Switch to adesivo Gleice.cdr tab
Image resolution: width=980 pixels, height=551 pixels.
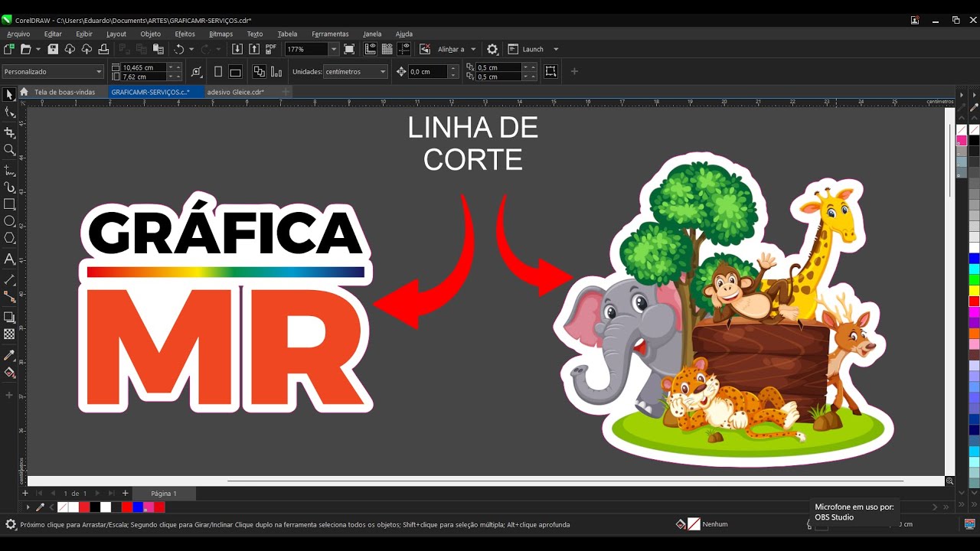(235, 92)
